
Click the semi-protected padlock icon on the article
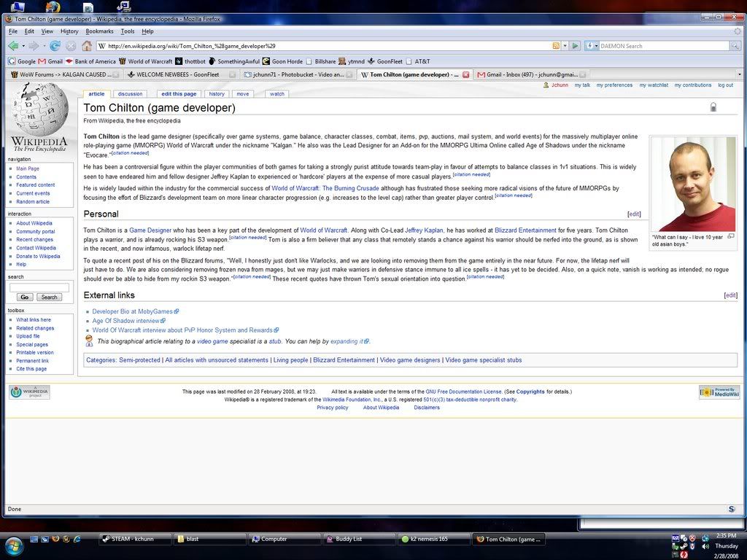[x=713, y=107]
